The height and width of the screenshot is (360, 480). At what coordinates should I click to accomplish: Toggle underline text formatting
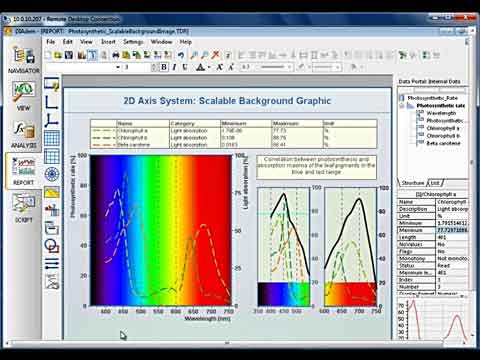[x=185, y=67]
